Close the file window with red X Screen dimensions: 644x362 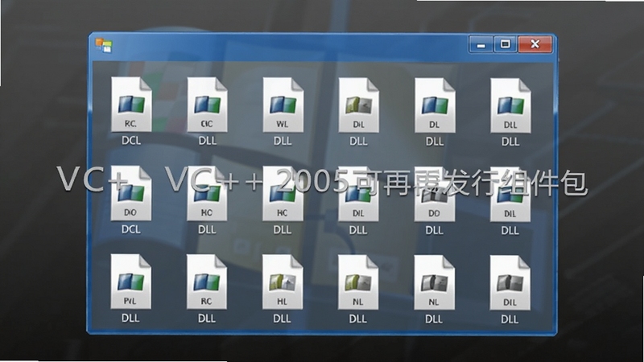pos(535,44)
